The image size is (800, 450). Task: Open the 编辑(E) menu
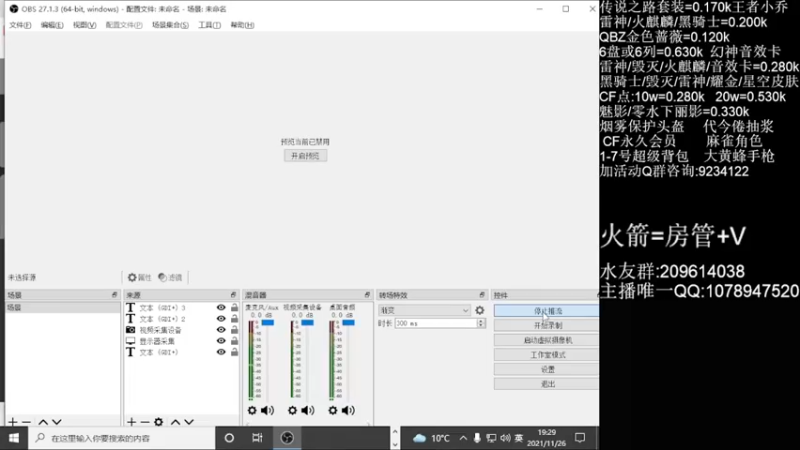click(x=52, y=25)
